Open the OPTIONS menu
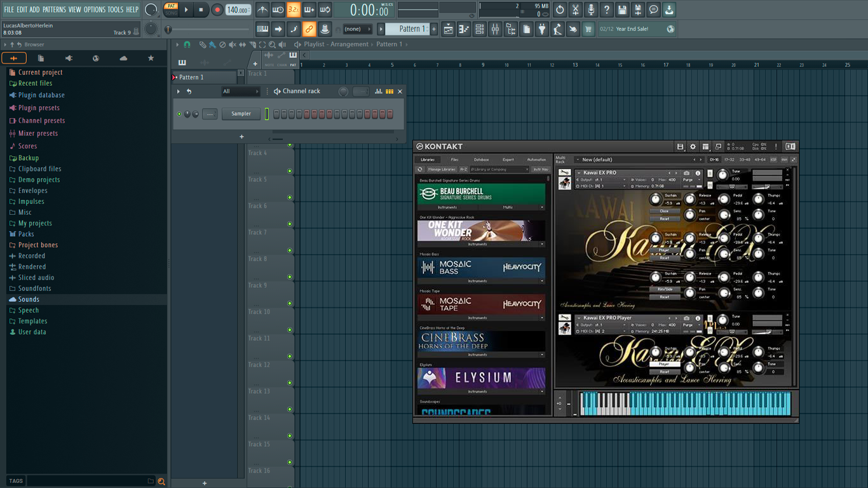This screenshot has width=868, height=488. [95, 10]
